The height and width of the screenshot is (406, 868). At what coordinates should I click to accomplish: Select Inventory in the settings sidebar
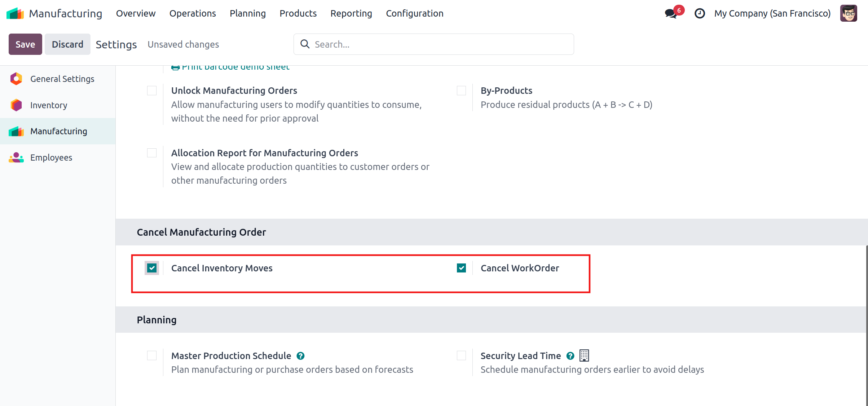49,105
